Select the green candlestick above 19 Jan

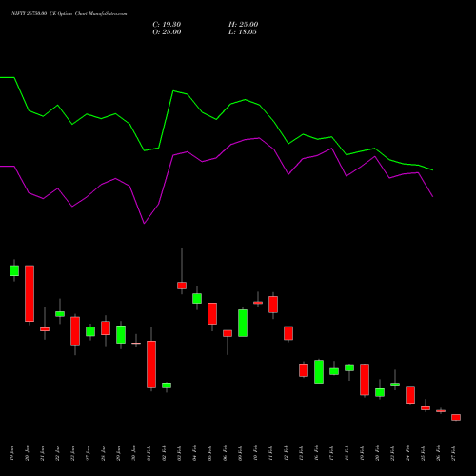tap(14, 270)
